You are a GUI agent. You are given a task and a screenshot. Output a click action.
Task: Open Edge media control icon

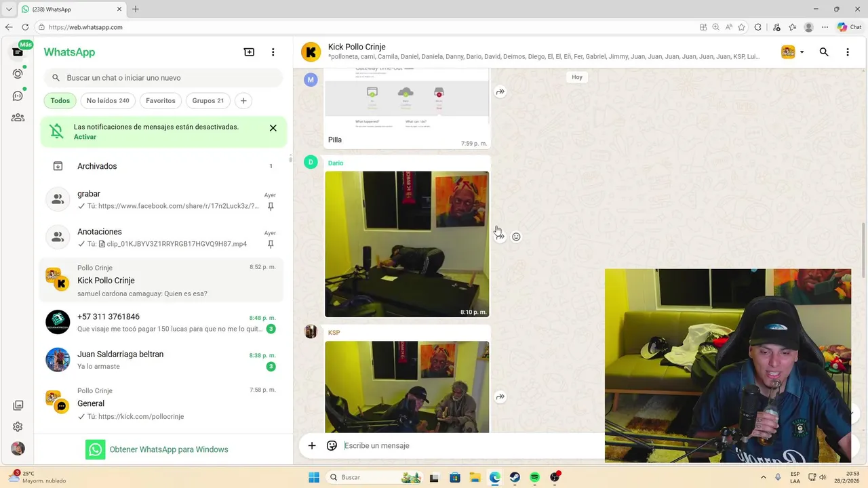(x=776, y=27)
